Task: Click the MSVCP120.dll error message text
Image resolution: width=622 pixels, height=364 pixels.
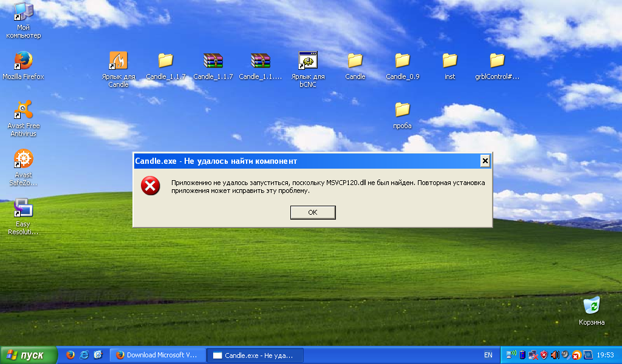Action: 328,187
